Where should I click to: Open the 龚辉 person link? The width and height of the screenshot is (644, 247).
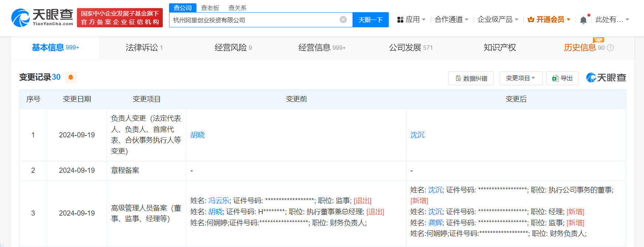tap(435, 223)
